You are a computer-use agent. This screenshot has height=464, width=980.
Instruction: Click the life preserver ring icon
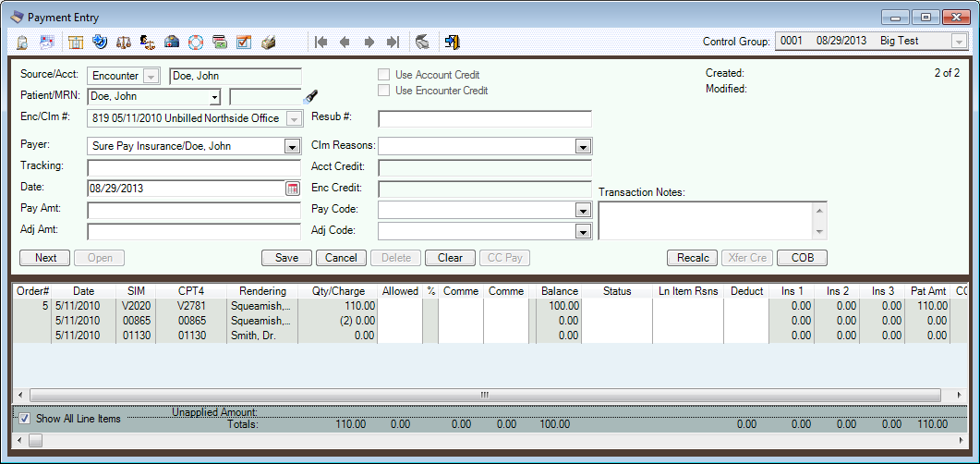click(x=196, y=43)
